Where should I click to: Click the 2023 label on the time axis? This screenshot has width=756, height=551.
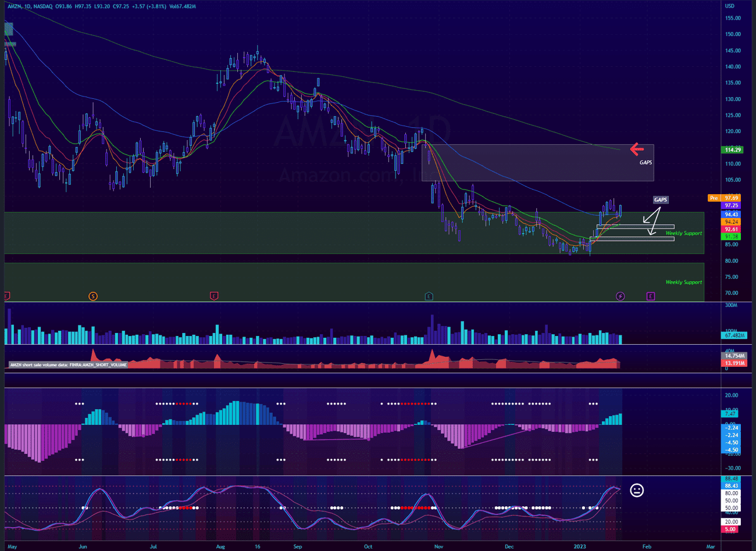(x=580, y=547)
